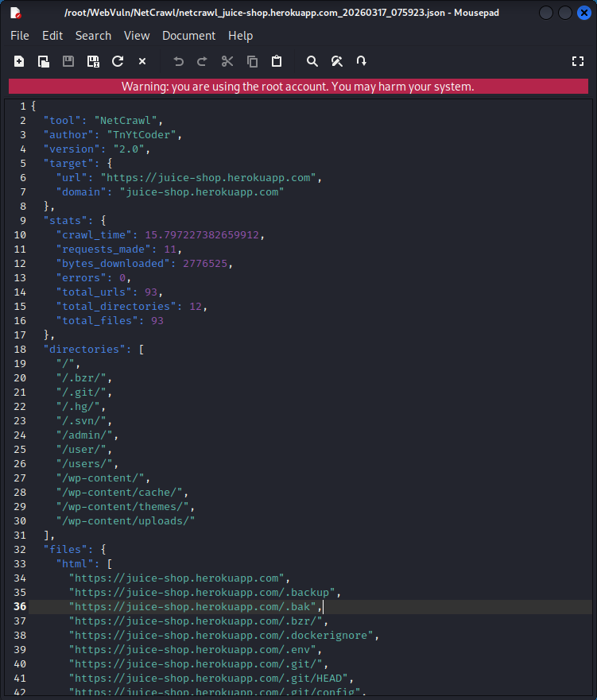Click the "total_urls": 93 line
This screenshot has height=700, width=597.
110,292
